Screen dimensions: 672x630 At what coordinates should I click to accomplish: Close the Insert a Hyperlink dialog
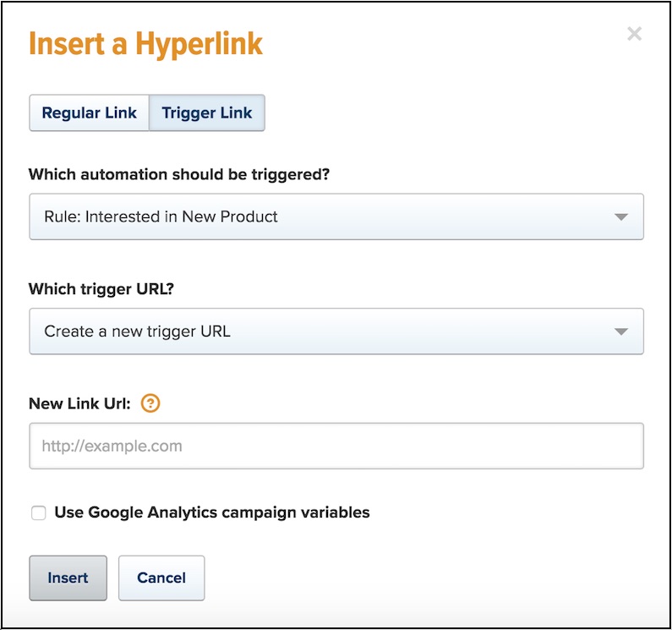[x=634, y=35]
